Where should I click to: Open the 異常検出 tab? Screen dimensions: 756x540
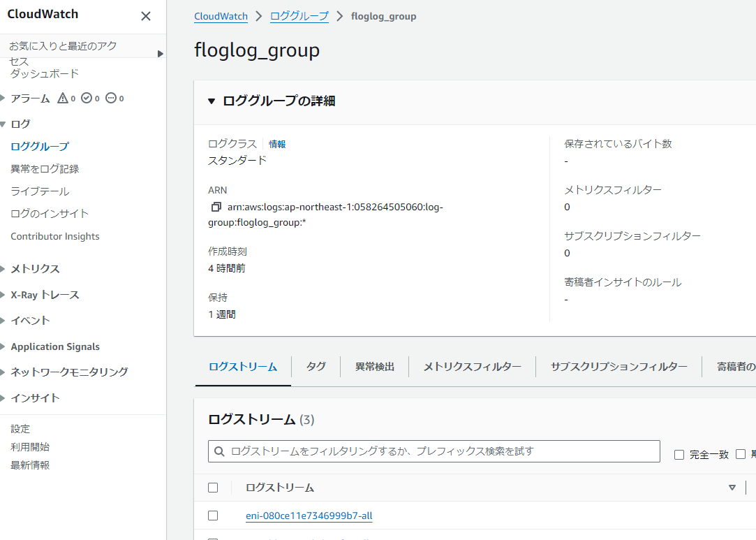[375, 367]
